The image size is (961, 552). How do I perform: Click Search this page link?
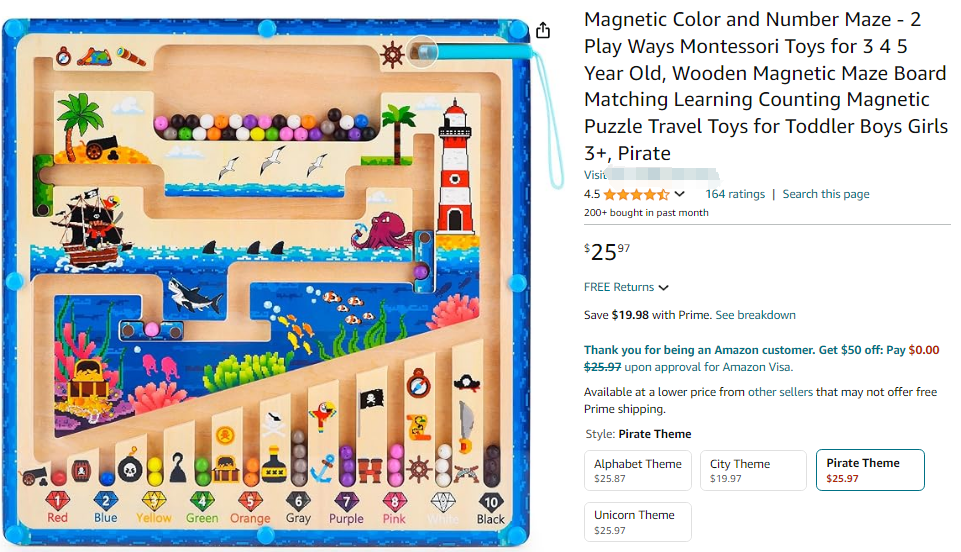click(x=826, y=194)
